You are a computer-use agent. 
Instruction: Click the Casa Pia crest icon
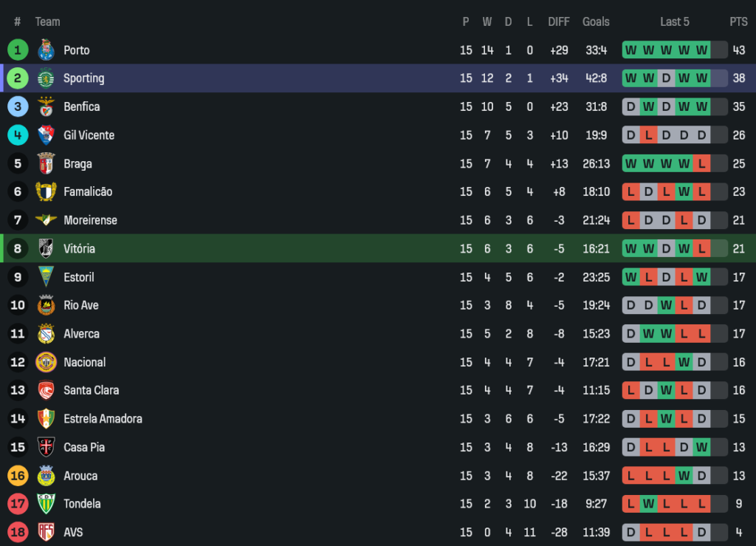click(x=47, y=447)
